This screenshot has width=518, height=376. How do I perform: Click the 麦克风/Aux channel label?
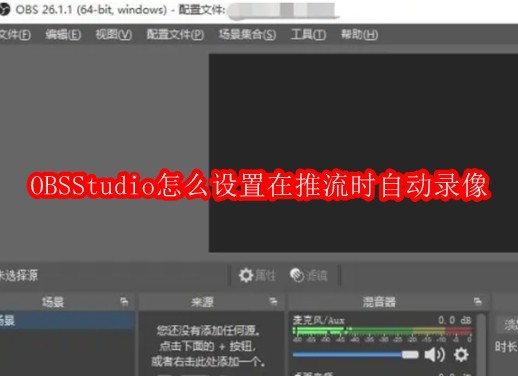pyautogui.click(x=318, y=320)
